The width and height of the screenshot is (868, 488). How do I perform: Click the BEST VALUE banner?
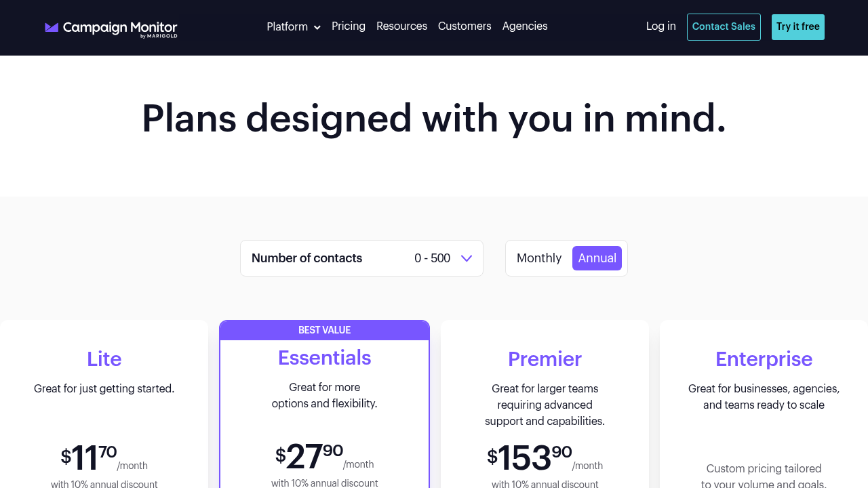325,330
